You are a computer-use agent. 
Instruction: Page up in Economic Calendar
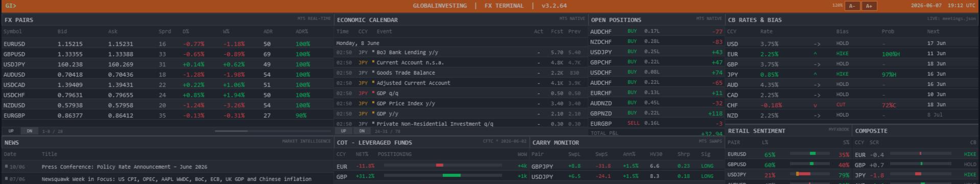344,131
